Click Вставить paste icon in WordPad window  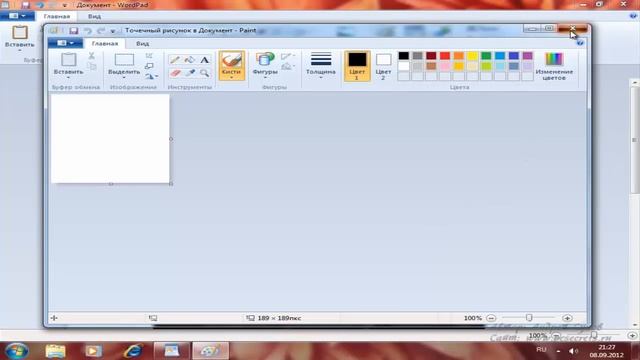[20, 33]
